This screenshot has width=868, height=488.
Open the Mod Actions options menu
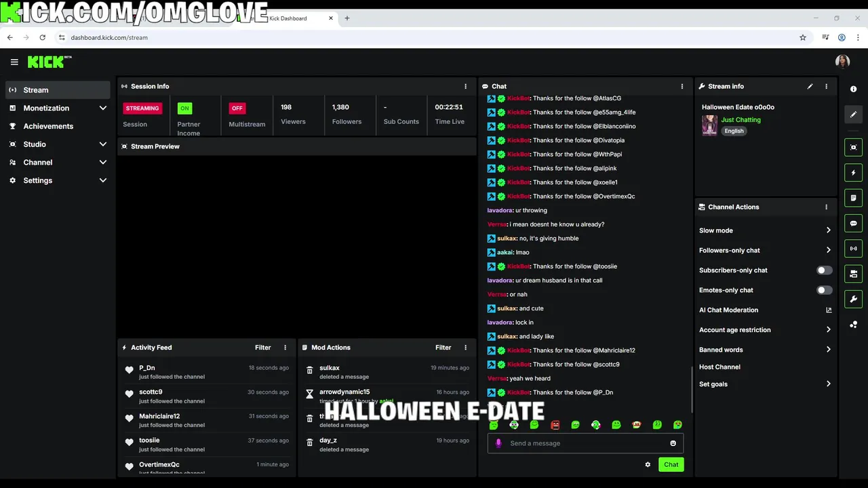pos(465,347)
